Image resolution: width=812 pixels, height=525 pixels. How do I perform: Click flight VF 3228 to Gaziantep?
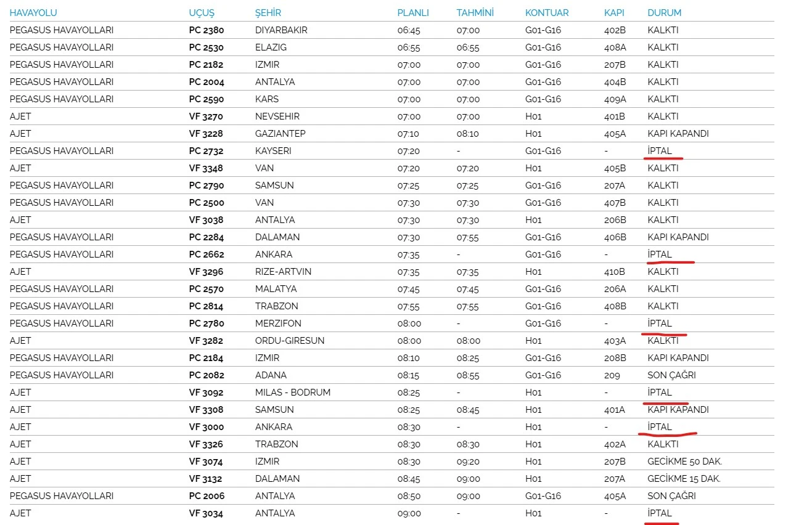tap(206, 133)
